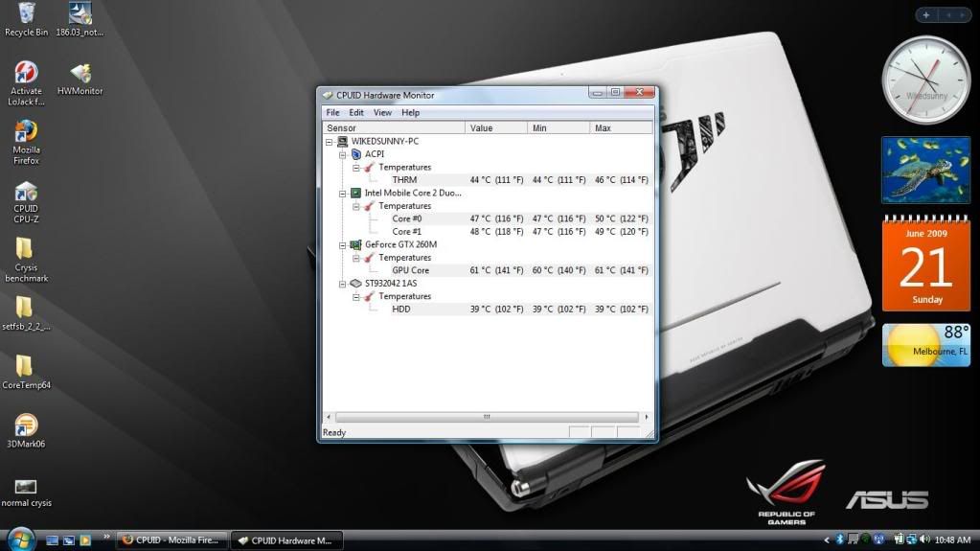Open the Recycle Bin desktop icon

point(26,19)
